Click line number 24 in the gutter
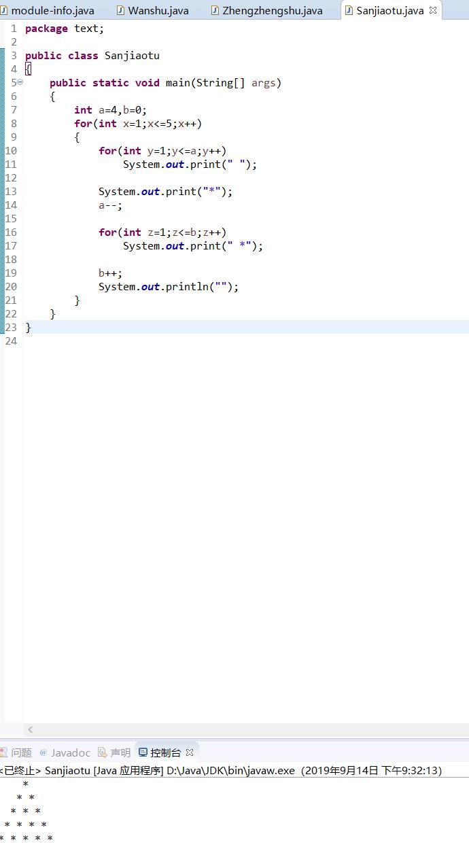Viewport: 469px width, 868px height. tap(10, 341)
